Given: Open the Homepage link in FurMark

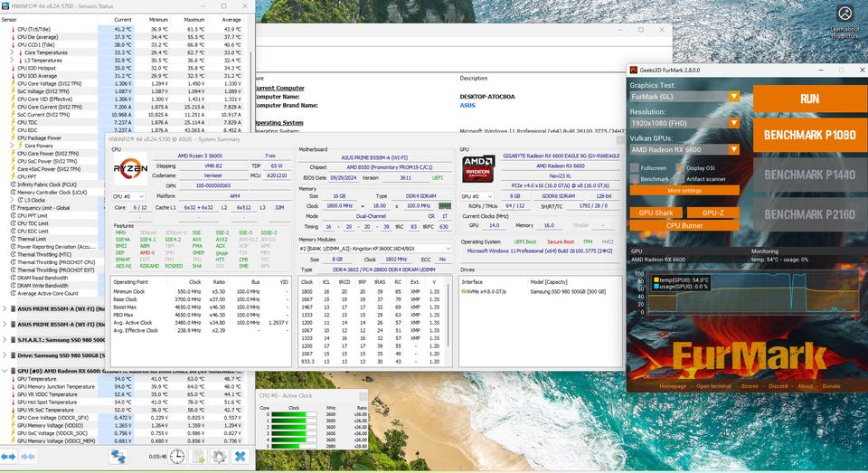Looking at the screenshot, I should 673,386.
